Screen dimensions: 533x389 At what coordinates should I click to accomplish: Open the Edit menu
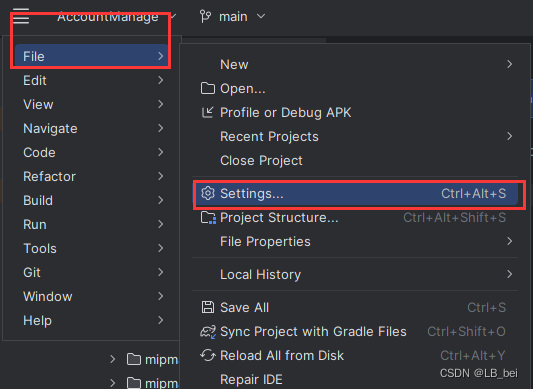(92, 81)
